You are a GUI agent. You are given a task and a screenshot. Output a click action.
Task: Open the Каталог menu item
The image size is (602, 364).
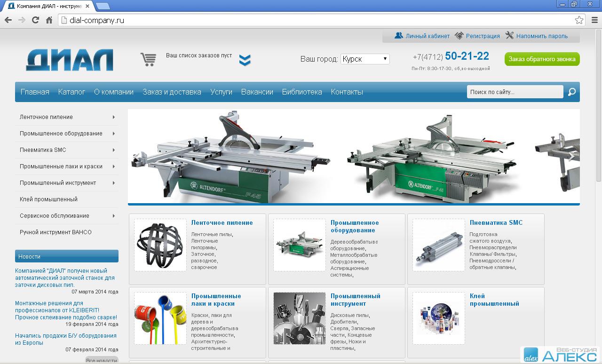[71, 92]
